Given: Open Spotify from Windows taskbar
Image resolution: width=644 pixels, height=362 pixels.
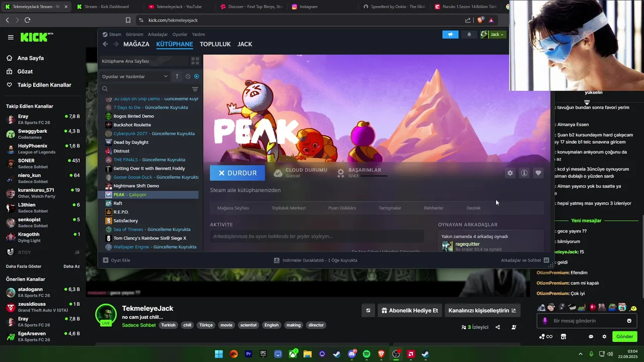Looking at the screenshot, I should pyautogui.click(x=366, y=354).
